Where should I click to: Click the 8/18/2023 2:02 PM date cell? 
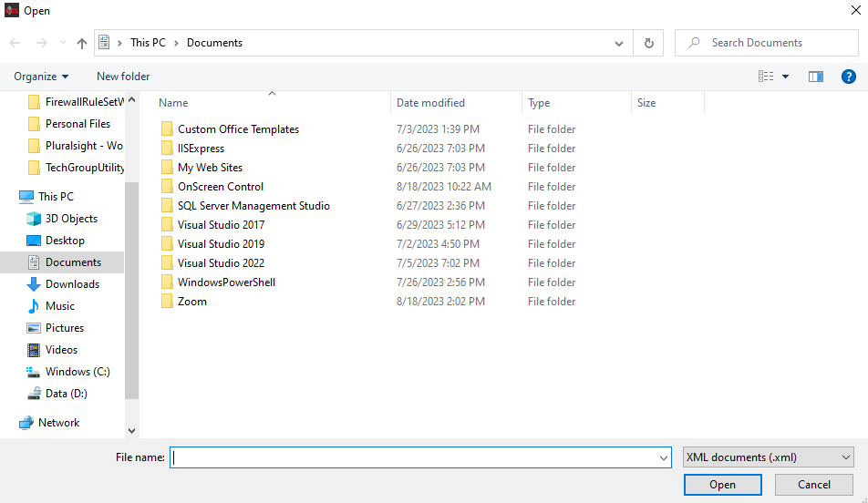(x=440, y=302)
